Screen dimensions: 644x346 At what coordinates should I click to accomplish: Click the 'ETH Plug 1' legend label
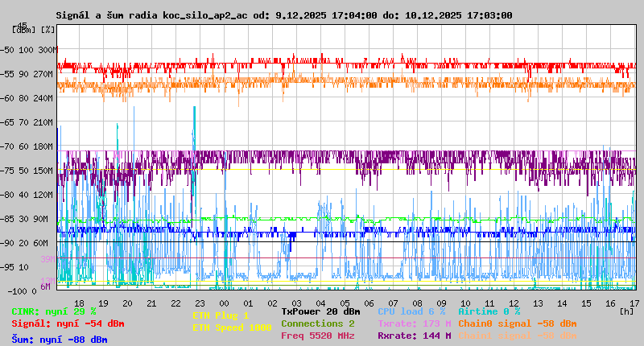tap(221, 315)
